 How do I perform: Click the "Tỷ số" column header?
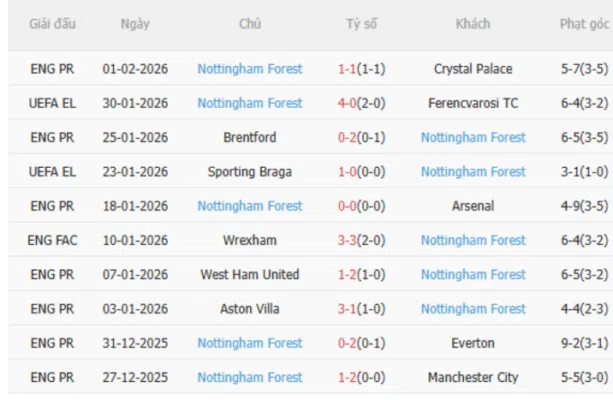(361, 23)
